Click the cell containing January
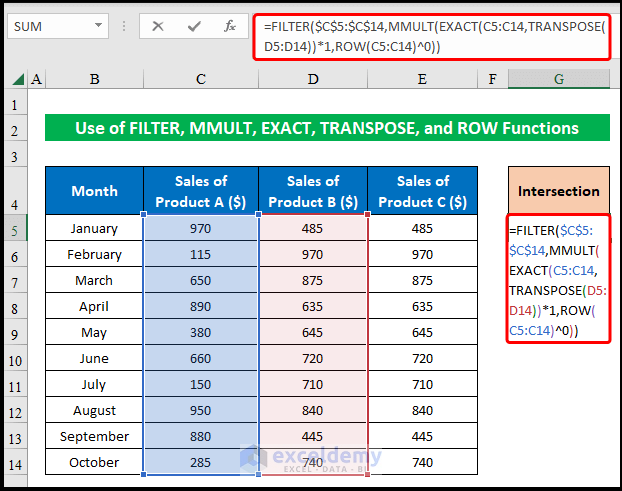 (94, 229)
